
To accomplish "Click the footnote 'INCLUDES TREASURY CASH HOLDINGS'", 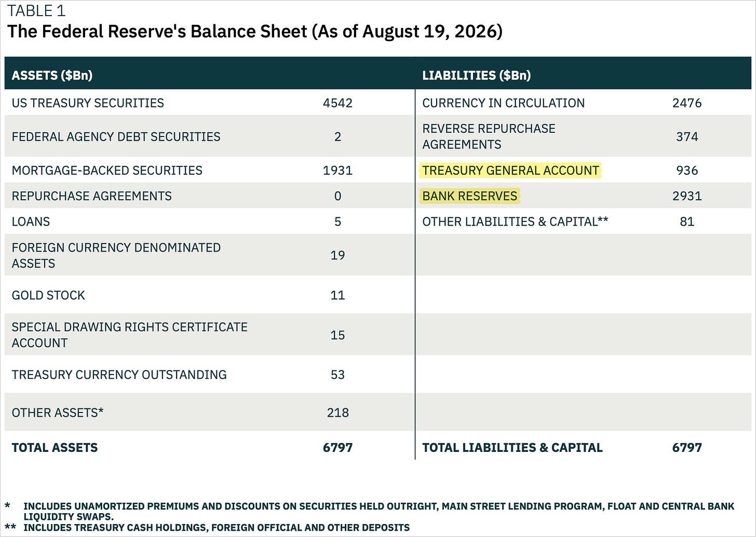I will click(217, 528).
